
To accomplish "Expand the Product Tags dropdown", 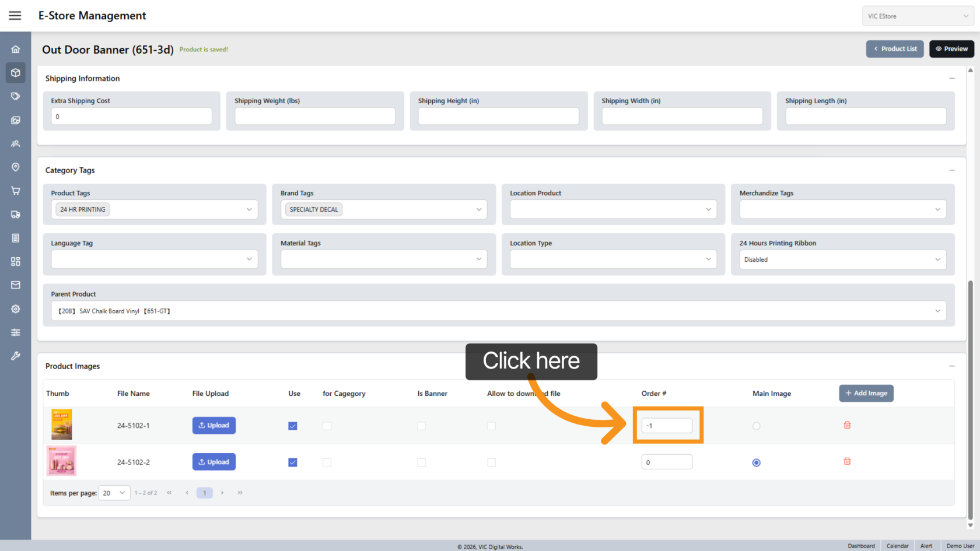I will pos(249,209).
